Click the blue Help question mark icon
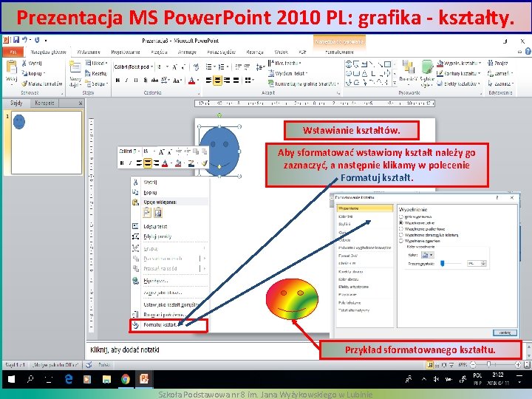This screenshot has height=399, width=532. pos(528,52)
